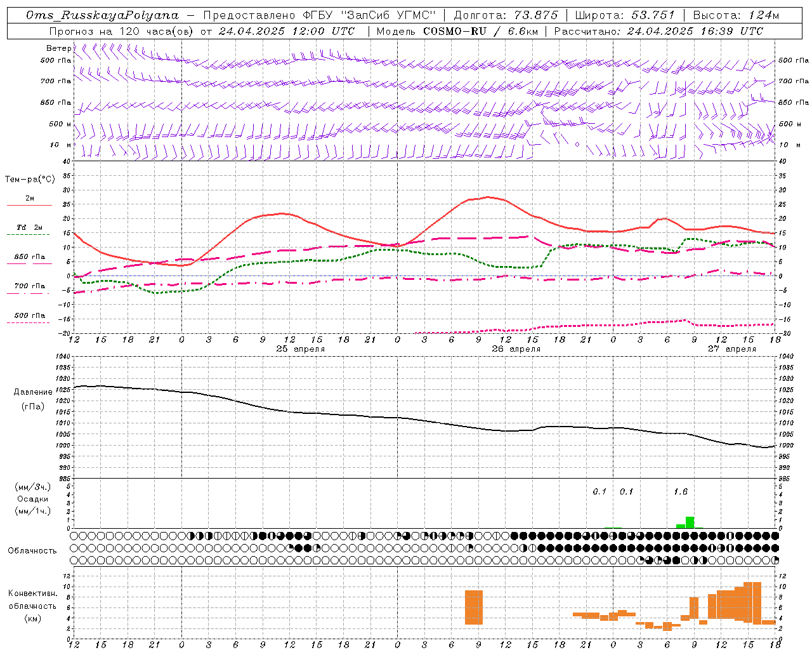Select 500 гПа in the temperature legend
This screenshot has width=812, height=650.
(x=30, y=315)
